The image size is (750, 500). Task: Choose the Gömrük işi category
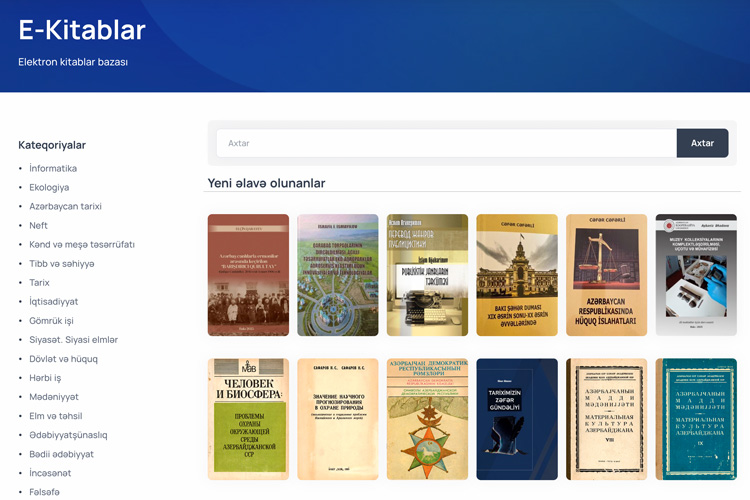[51, 320]
